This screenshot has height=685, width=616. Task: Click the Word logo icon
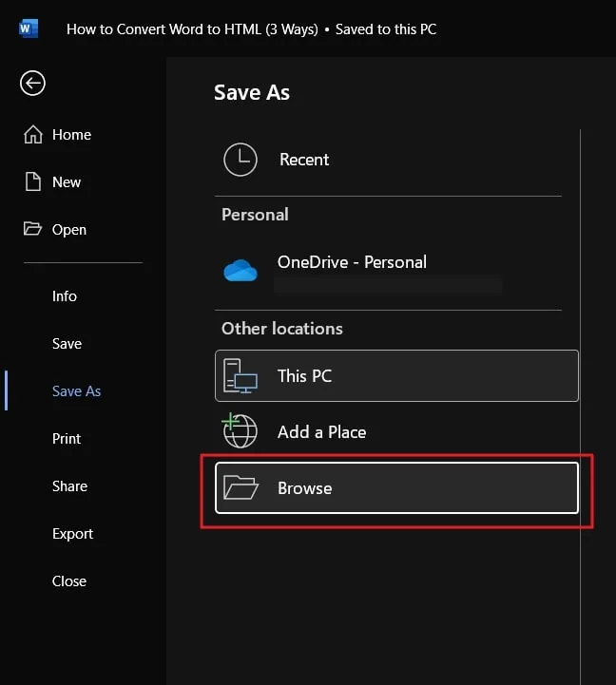pyautogui.click(x=29, y=29)
